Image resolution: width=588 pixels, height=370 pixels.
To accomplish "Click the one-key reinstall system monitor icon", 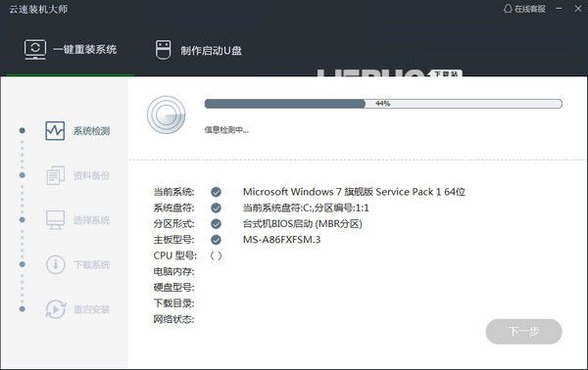I will 35,50.
